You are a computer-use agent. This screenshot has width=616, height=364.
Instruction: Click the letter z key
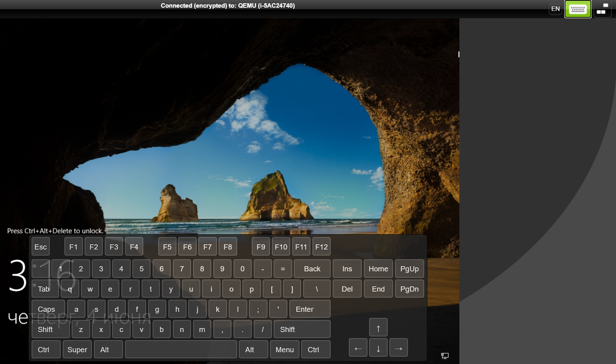pos(81,329)
